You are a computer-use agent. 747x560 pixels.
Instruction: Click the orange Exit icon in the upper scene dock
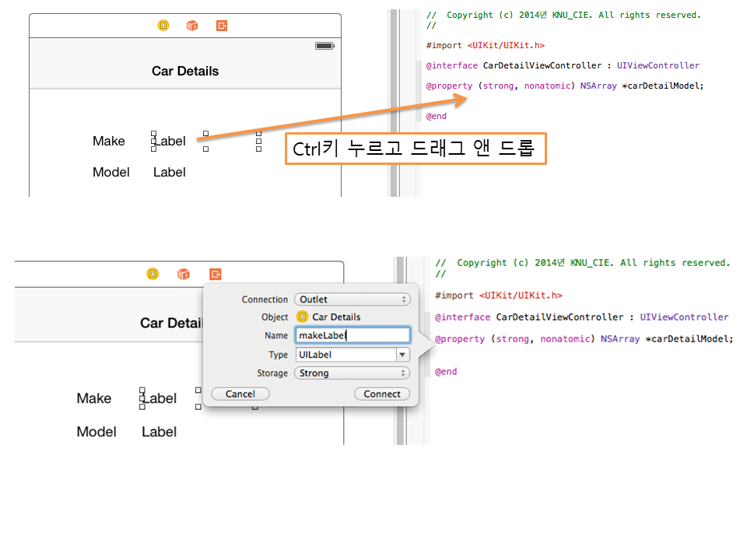point(222,26)
